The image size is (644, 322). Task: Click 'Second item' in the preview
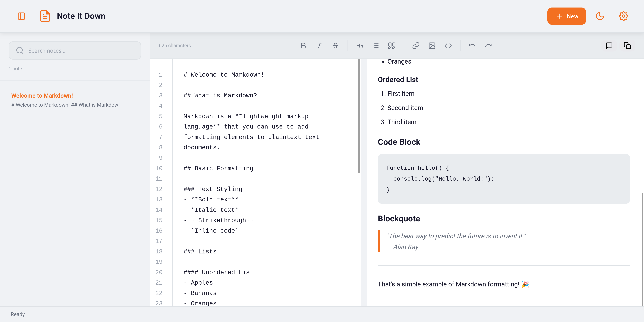click(405, 108)
